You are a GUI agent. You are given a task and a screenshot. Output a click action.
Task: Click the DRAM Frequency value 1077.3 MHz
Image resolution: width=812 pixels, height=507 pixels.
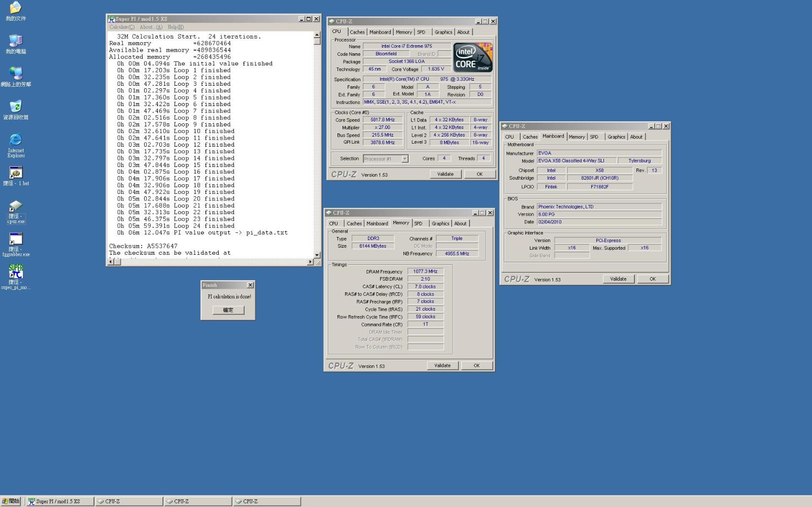[425, 272]
